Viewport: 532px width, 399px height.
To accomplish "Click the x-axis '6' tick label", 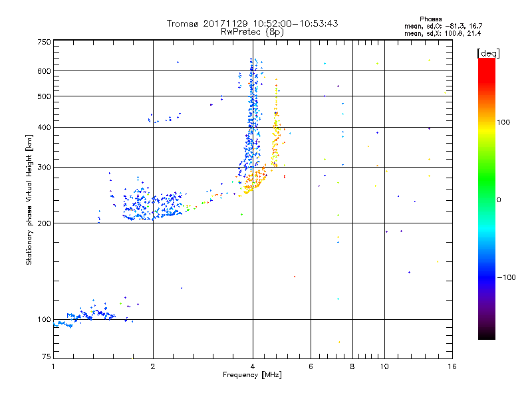I will pyautogui.click(x=311, y=366).
